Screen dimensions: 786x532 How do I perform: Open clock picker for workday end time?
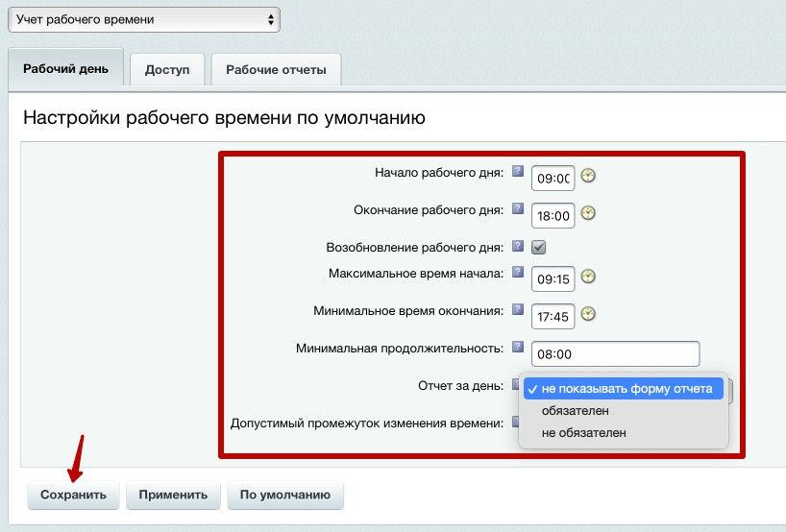pos(588,213)
